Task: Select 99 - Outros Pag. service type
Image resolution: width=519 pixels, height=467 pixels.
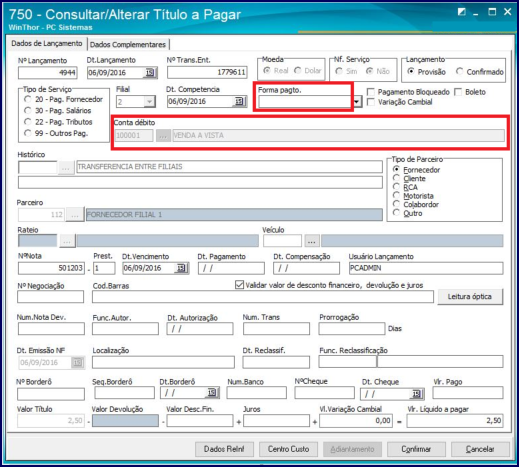Action: point(28,133)
